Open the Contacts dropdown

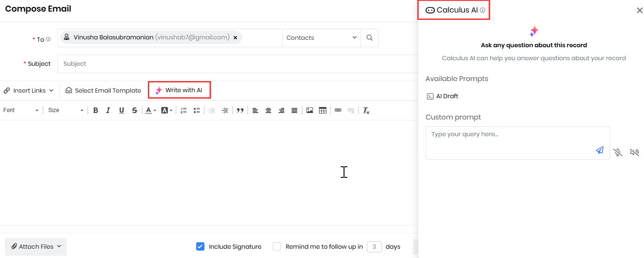coord(321,38)
